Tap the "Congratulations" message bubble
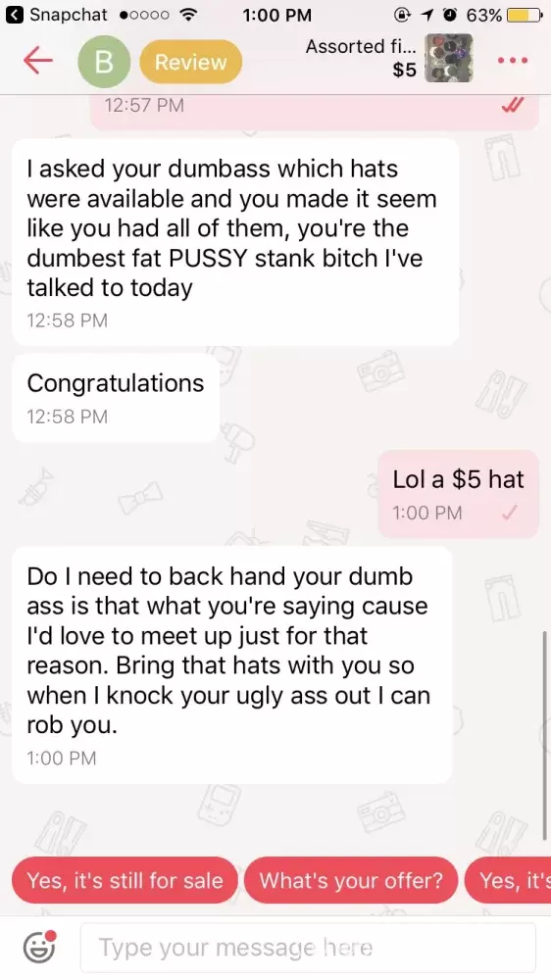551x980 pixels. 116,398
